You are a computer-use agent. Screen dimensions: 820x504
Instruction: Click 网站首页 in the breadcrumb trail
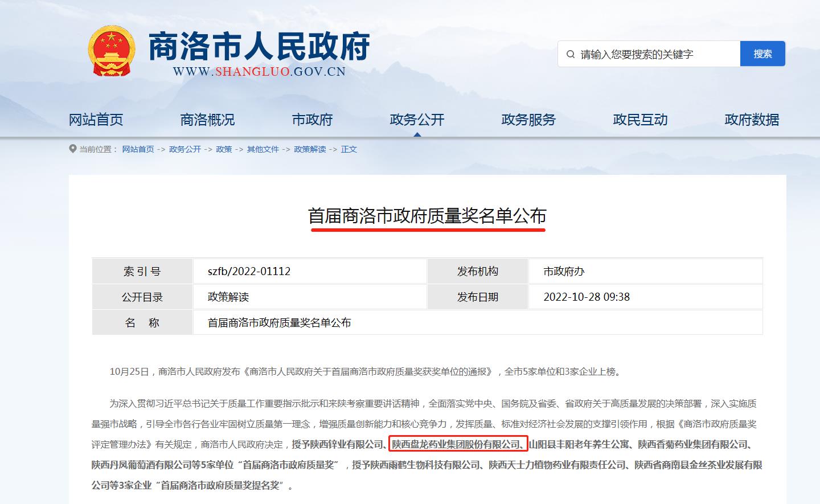click(x=138, y=149)
